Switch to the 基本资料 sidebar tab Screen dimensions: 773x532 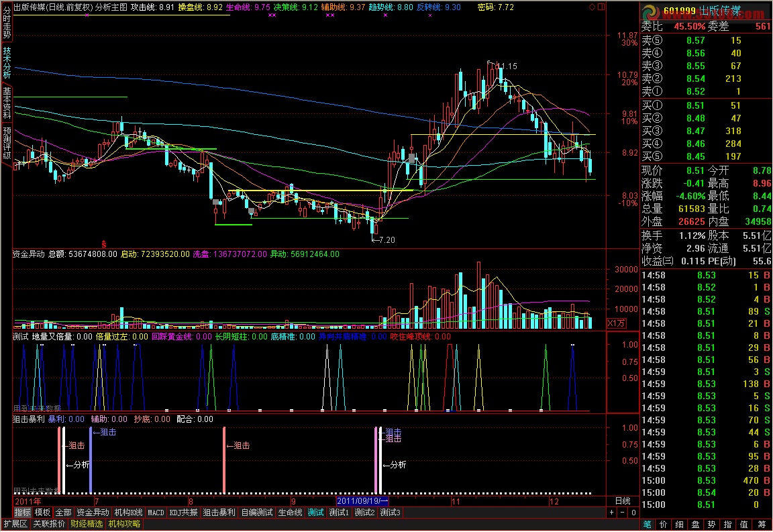tap(7, 103)
